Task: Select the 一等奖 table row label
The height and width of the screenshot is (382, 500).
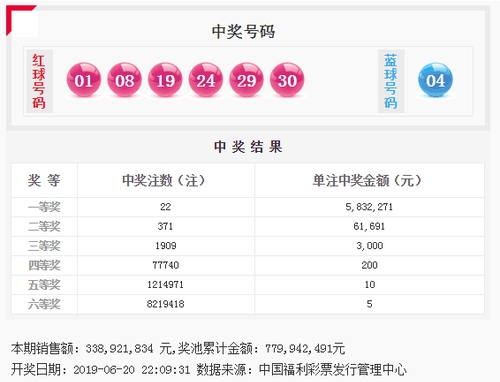Action: [x=44, y=207]
